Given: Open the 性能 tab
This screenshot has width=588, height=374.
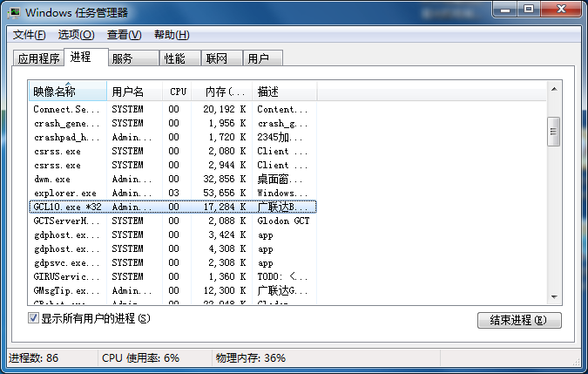Looking at the screenshot, I should tap(180, 58).
